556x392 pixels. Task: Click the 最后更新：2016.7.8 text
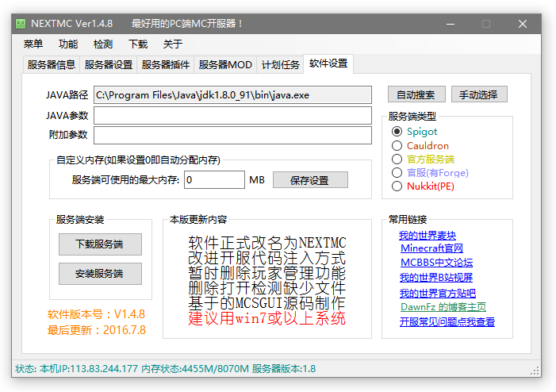(97, 330)
